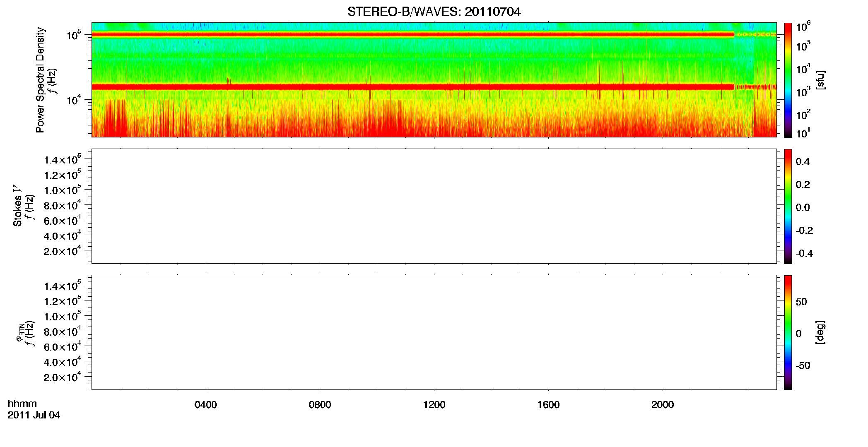Click the 0800 time tick label
This screenshot has width=868, height=447.
320,405
